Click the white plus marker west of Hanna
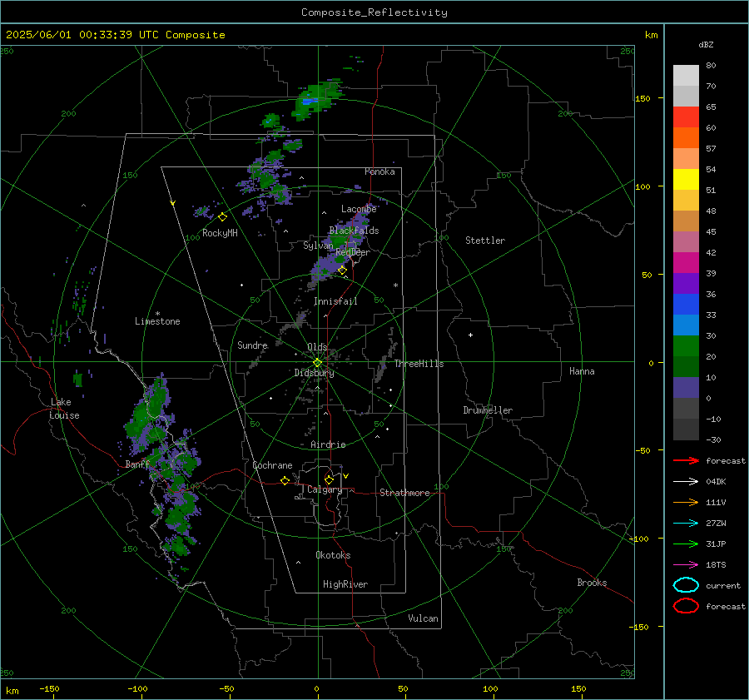The height and width of the screenshot is (700, 749). (x=470, y=335)
